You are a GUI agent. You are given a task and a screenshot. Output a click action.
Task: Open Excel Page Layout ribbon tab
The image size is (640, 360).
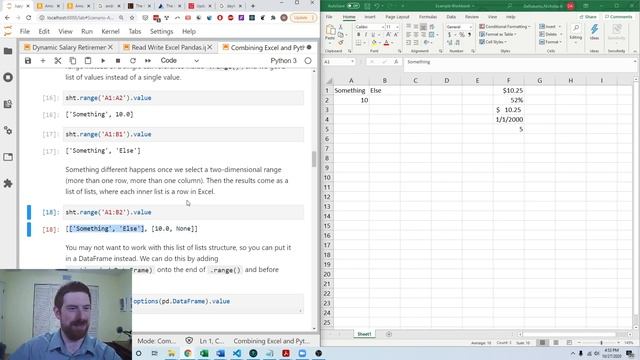coord(397,17)
